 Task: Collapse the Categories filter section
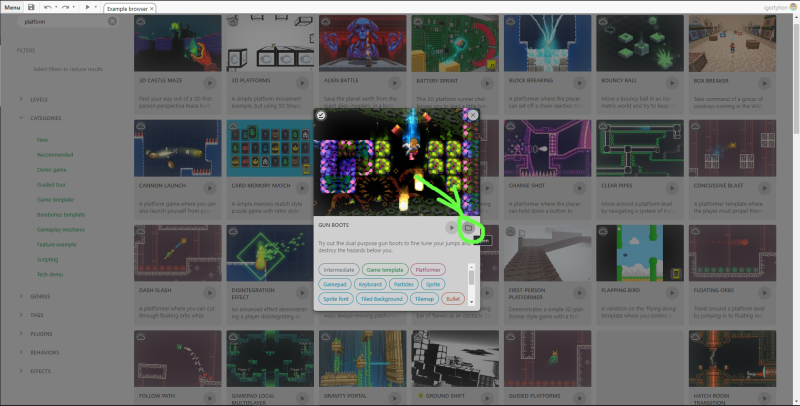(x=21, y=118)
